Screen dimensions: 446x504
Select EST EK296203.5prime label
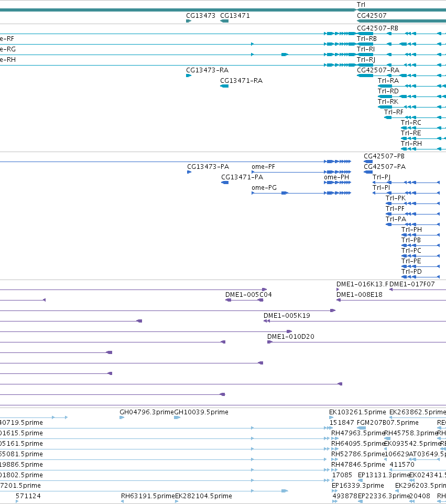click(x=421, y=485)
